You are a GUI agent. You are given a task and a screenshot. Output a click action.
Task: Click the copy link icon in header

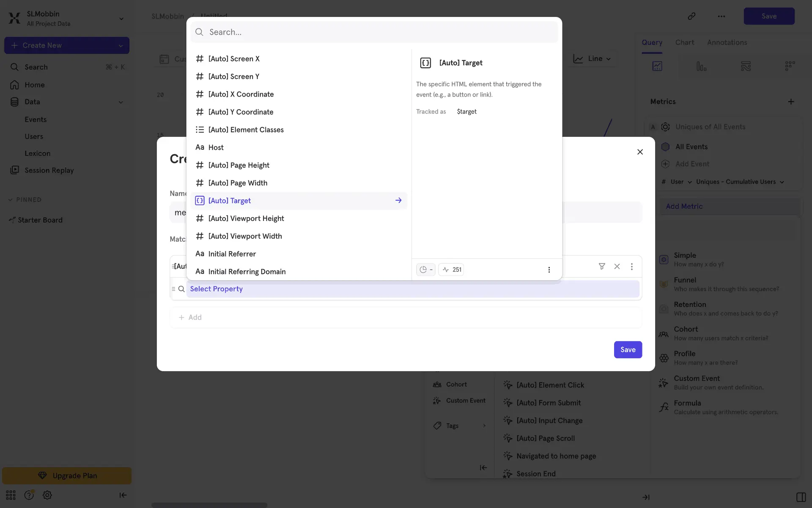(691, 16)
